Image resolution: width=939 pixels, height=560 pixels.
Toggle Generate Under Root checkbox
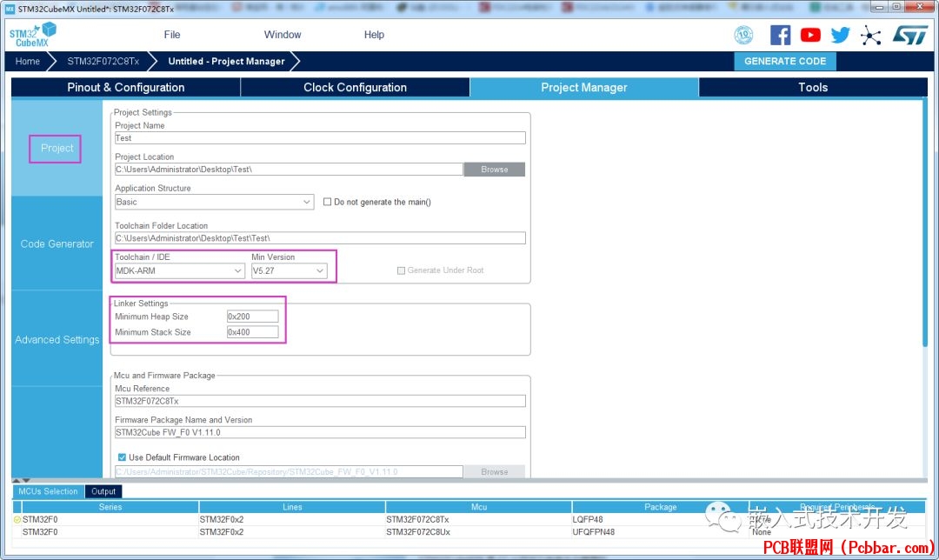401,270
